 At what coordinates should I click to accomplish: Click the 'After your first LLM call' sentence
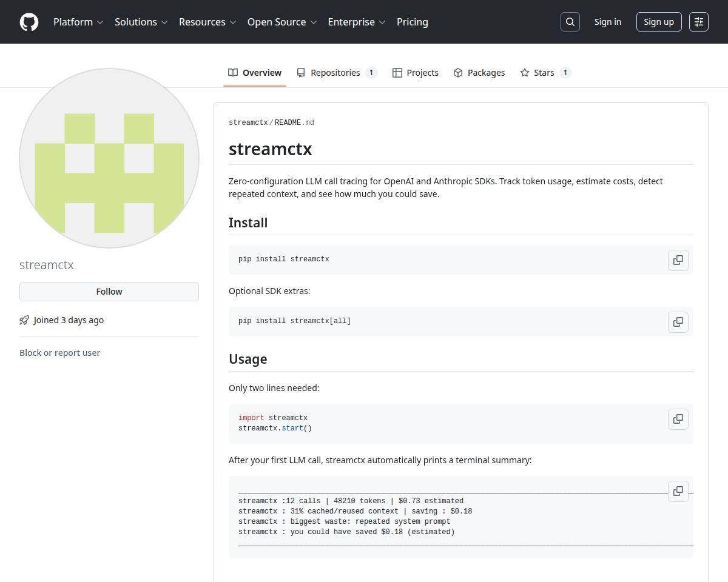pyautogui.click(x=380, y=460)
